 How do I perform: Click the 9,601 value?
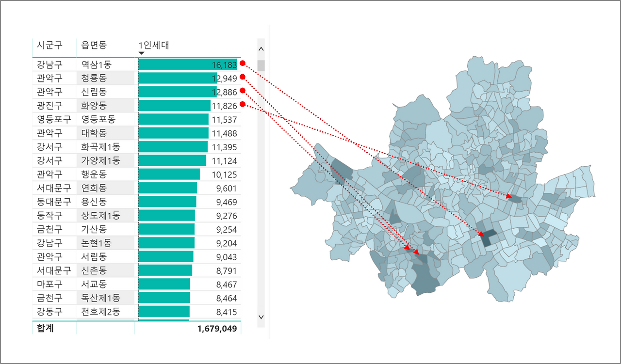(227, 188)
